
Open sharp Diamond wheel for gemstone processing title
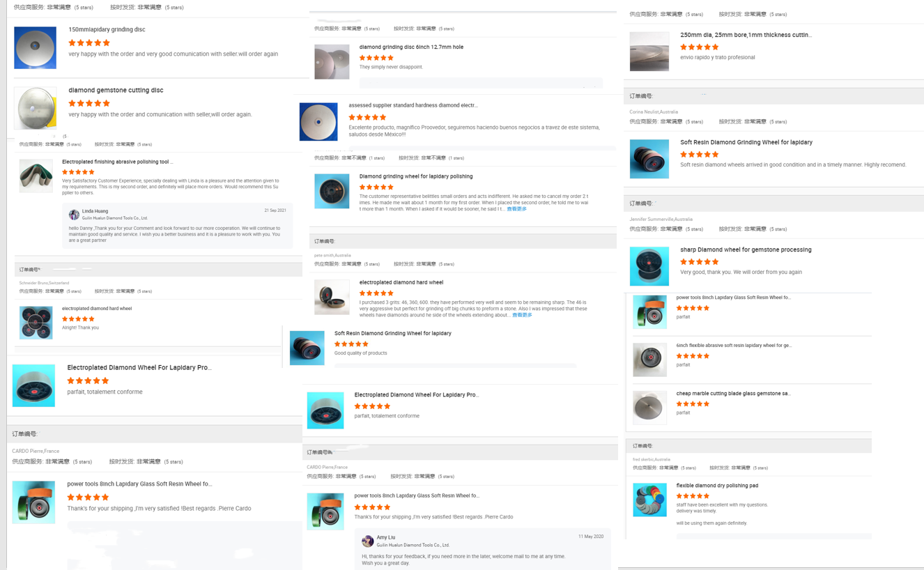(746, 249)
